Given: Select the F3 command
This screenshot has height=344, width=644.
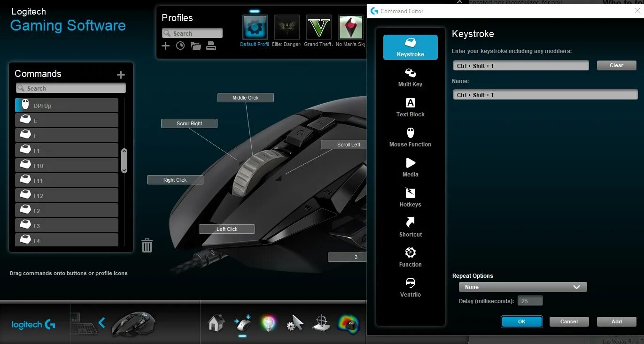Looking at the screenshot, I should [x=67, y=225].
